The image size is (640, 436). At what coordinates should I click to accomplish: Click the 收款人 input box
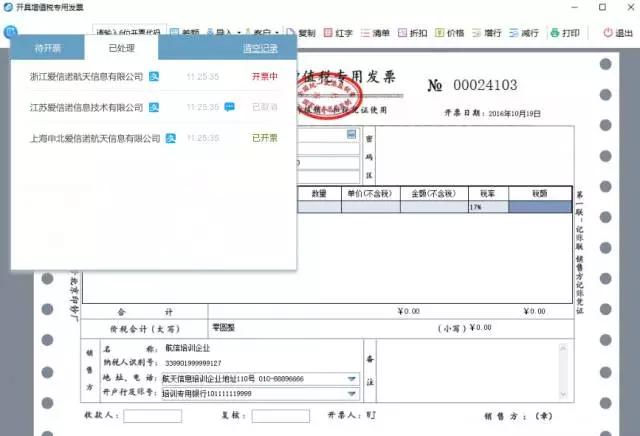click(x=153, y=416)
